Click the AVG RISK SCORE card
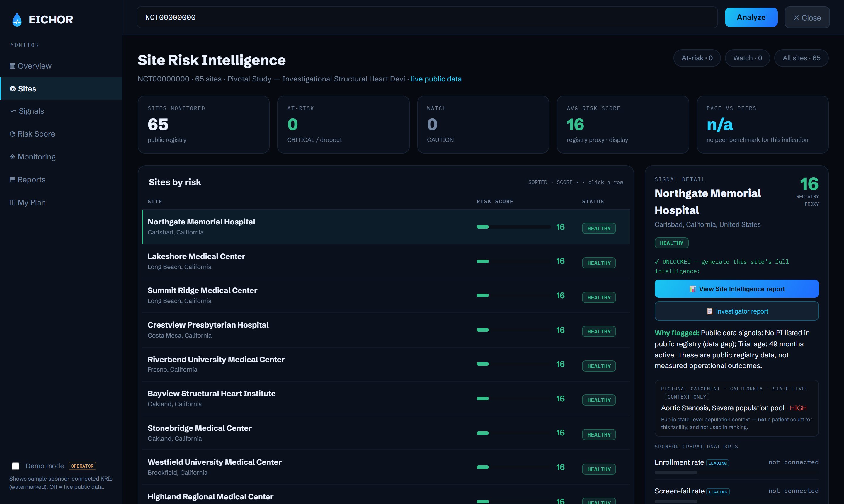This screenshot has height=504, width=844. click(x=623, y=124)
